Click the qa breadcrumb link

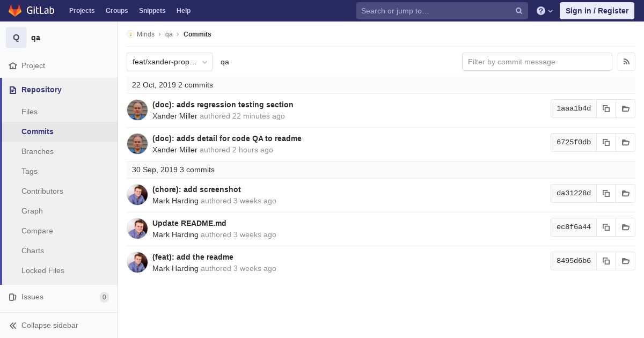[169, 34]
